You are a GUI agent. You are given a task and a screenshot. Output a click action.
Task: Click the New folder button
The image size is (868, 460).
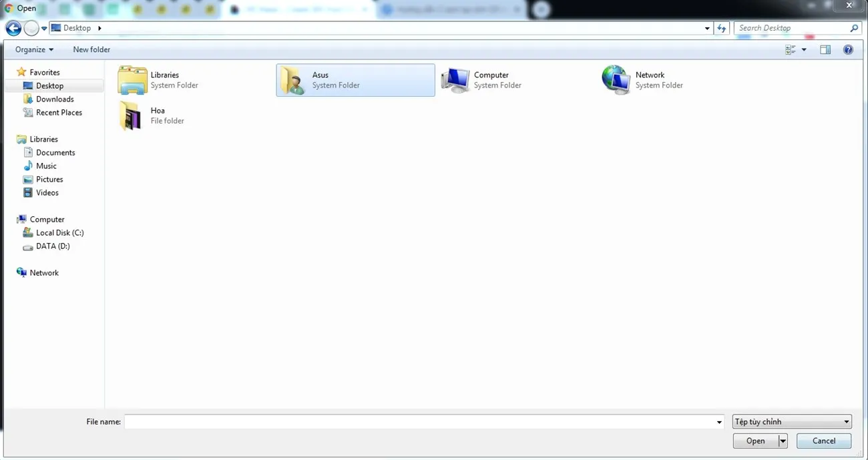91,49
